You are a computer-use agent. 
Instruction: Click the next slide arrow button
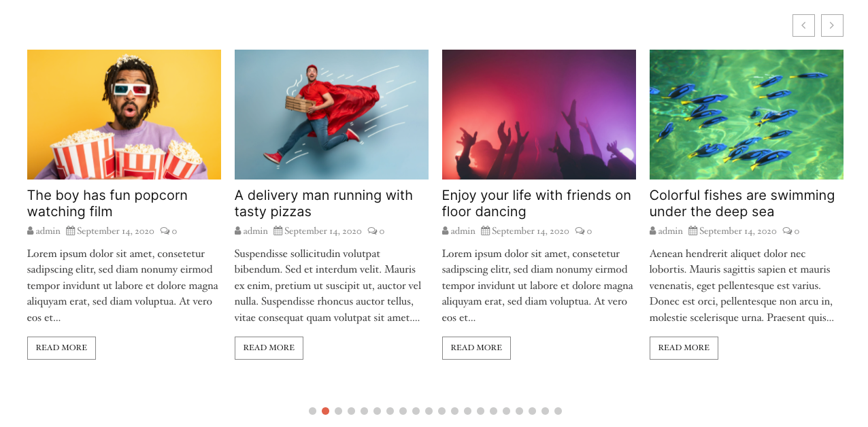coord(831,26)
